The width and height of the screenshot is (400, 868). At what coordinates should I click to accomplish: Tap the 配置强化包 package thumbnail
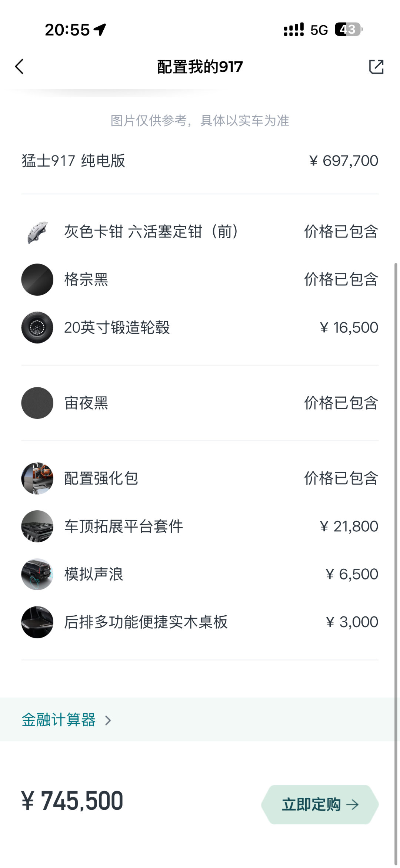pyautogui.click(x=37, y=478)
